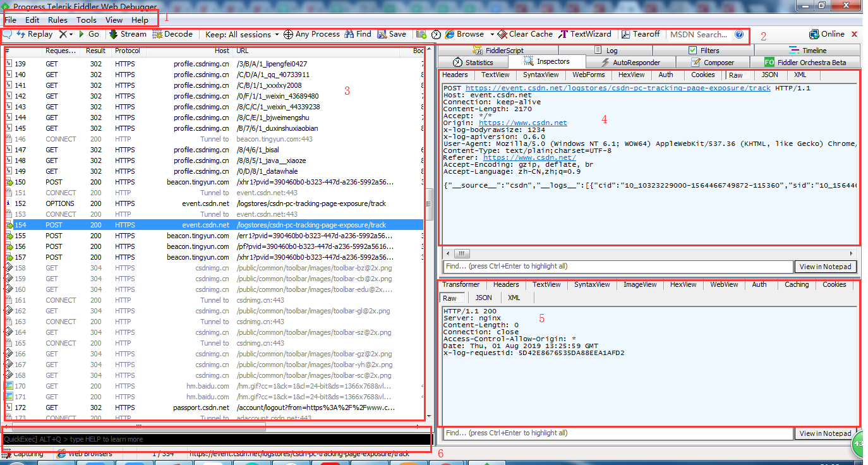Image resolution: width=868 pixels, height=465 pixels.
Task: Click the request Find text box
Action: pos(618,267)
